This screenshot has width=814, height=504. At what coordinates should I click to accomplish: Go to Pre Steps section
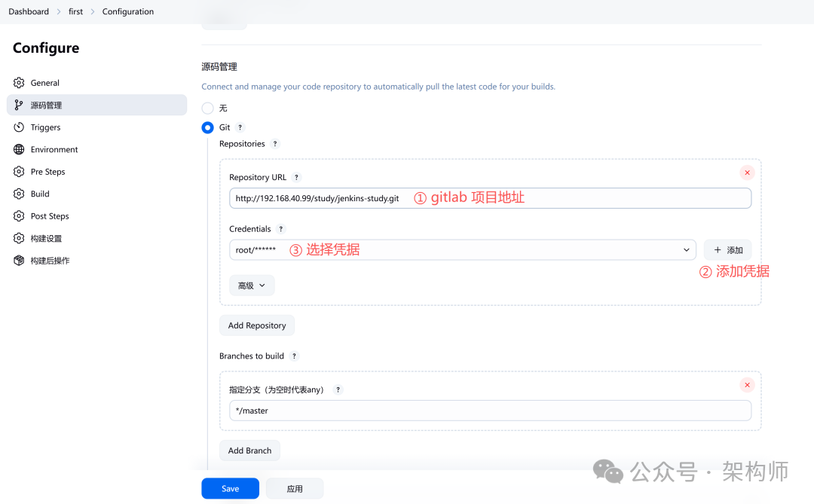[96, 171]
